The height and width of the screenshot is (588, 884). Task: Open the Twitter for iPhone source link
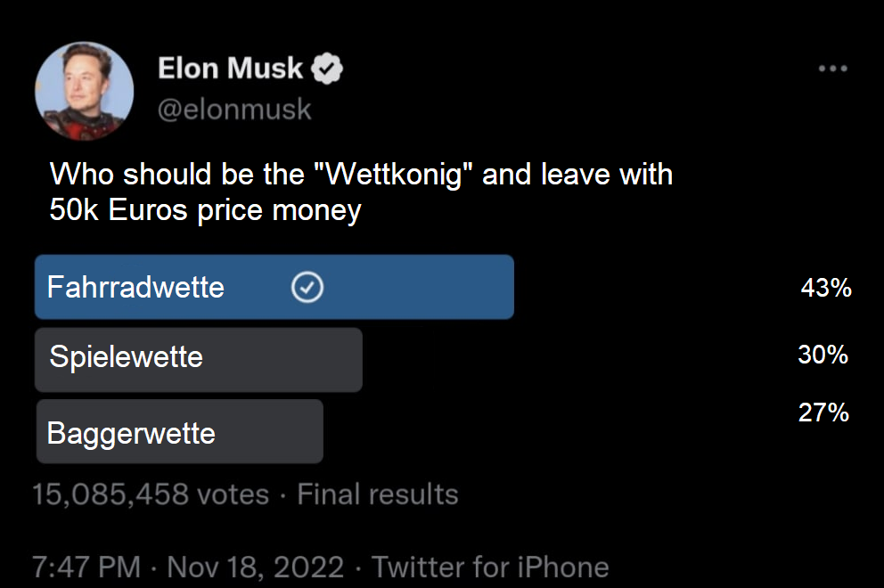pos(490,567)
